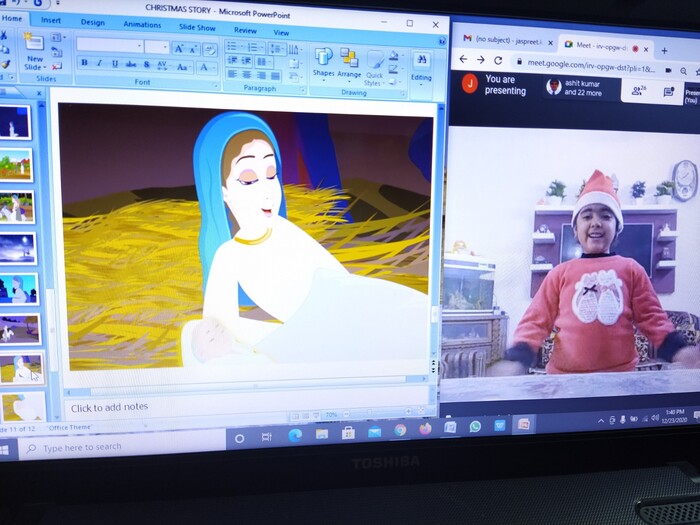The width and height of the screenshot is (700, 525).
Task: Open the Text Direction dropdown
Action: pyautogui.click(x=295, y=49)
